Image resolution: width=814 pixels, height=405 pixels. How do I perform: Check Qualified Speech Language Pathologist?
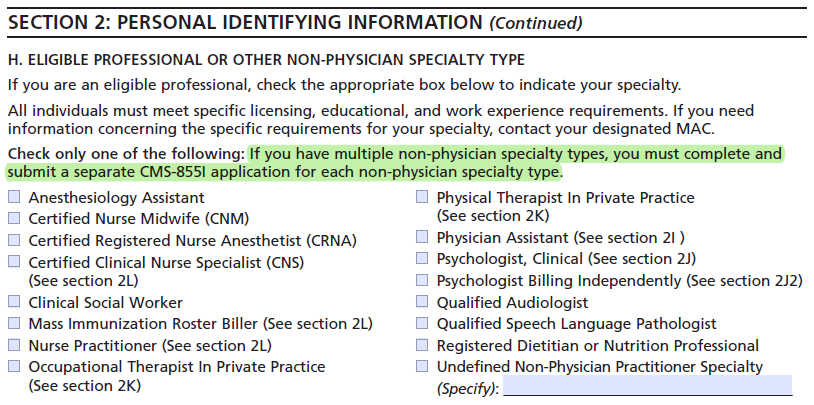pyautogui.click(x=423, y=323)
